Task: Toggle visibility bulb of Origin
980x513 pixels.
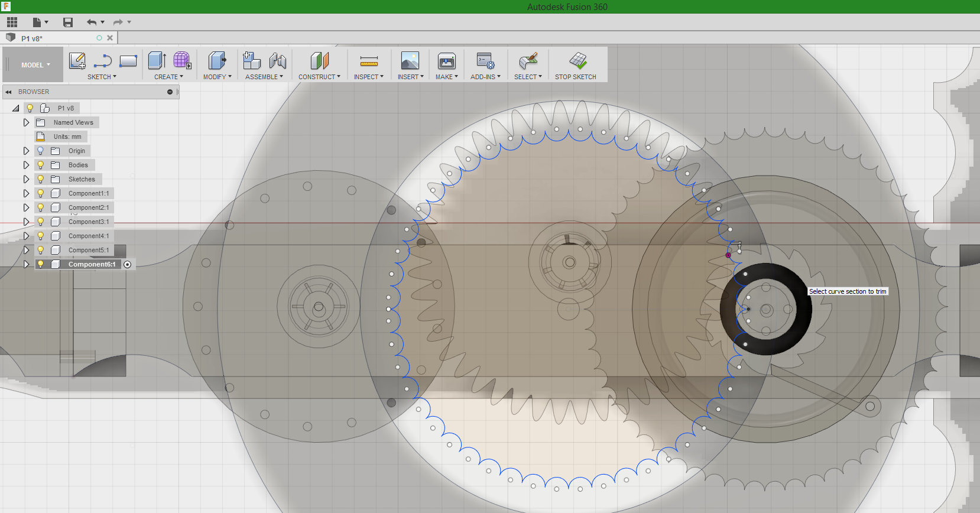Action: click(41, 151)
